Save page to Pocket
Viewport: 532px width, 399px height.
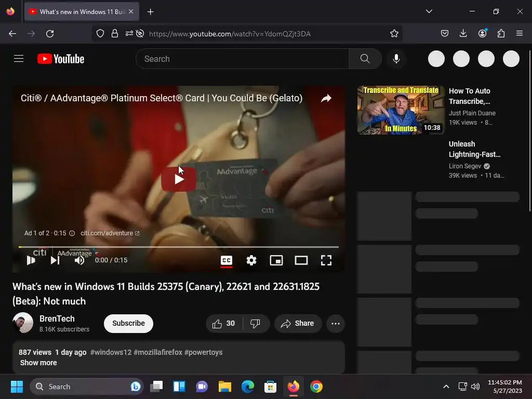pos(445,33)
